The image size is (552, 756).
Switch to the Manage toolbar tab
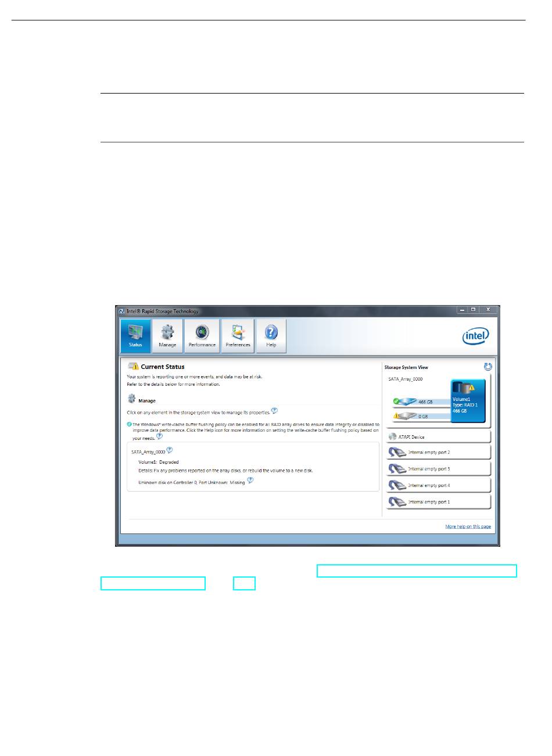point(167,336)
